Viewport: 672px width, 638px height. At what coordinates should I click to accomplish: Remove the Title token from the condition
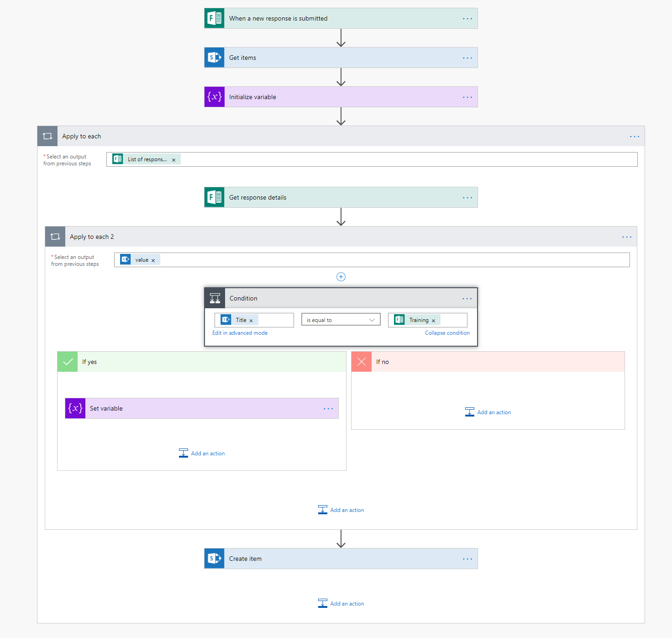coord(251,321)
